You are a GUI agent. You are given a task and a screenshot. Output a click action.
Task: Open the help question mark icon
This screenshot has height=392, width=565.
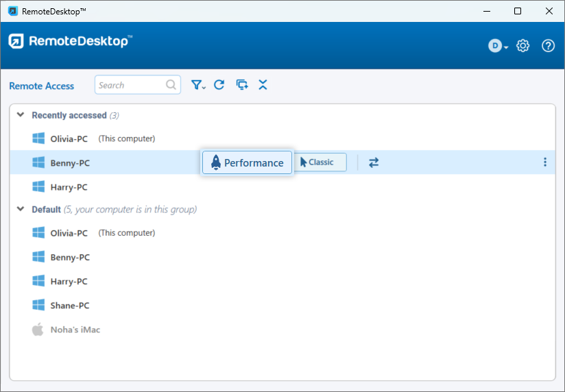click(x=548, y=46)
